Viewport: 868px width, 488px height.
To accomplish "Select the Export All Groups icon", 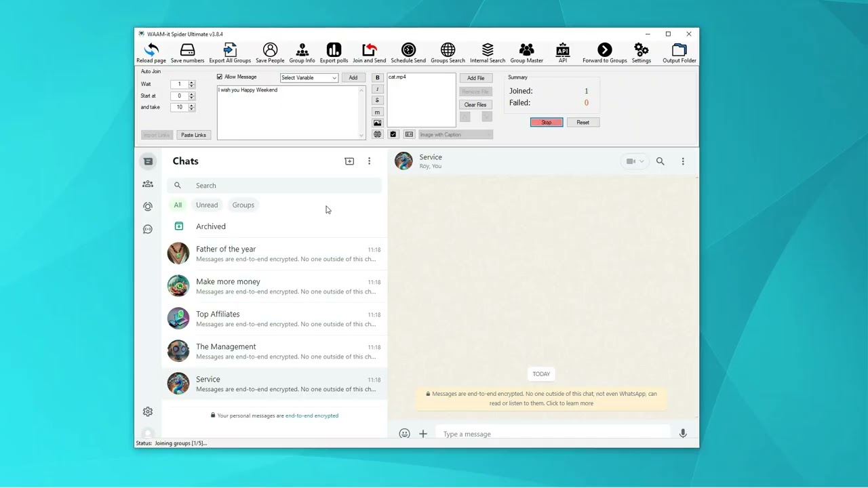I will [x=230, y=53].
